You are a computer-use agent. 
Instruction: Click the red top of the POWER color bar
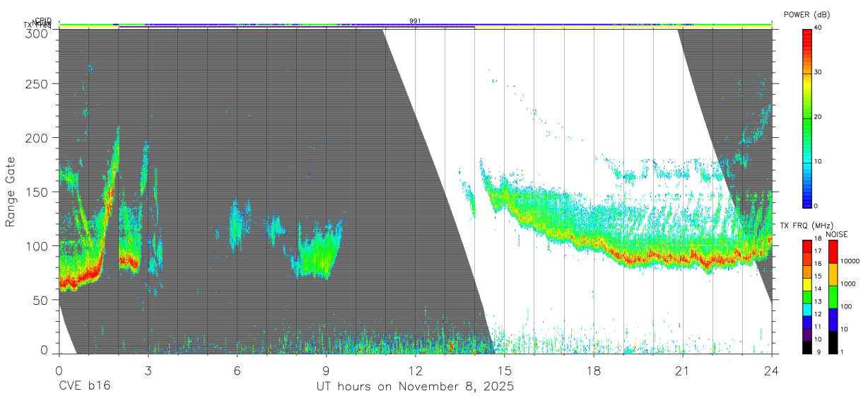pyautogui.click(x=807, y=33)
